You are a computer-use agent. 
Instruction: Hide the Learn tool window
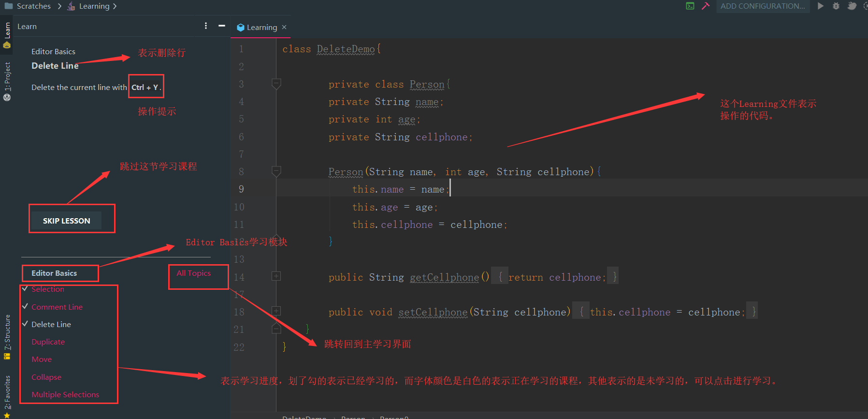point(222,26)
